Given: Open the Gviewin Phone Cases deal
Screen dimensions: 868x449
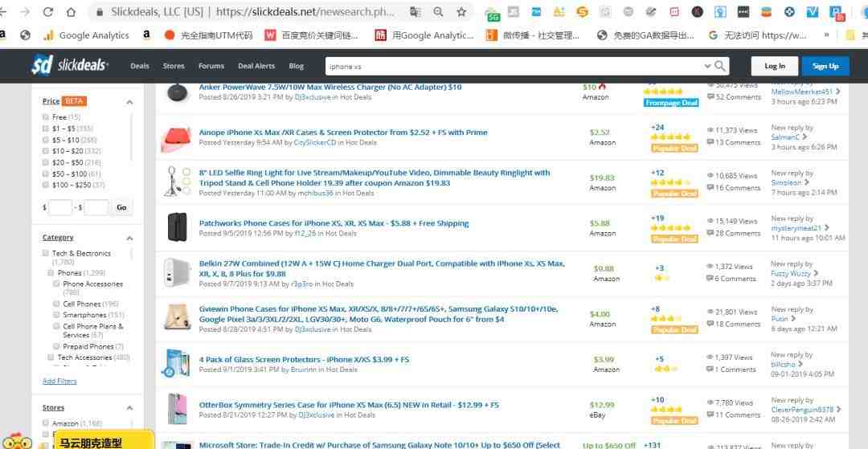Looking at the screenshot, I should pos(379,314).
